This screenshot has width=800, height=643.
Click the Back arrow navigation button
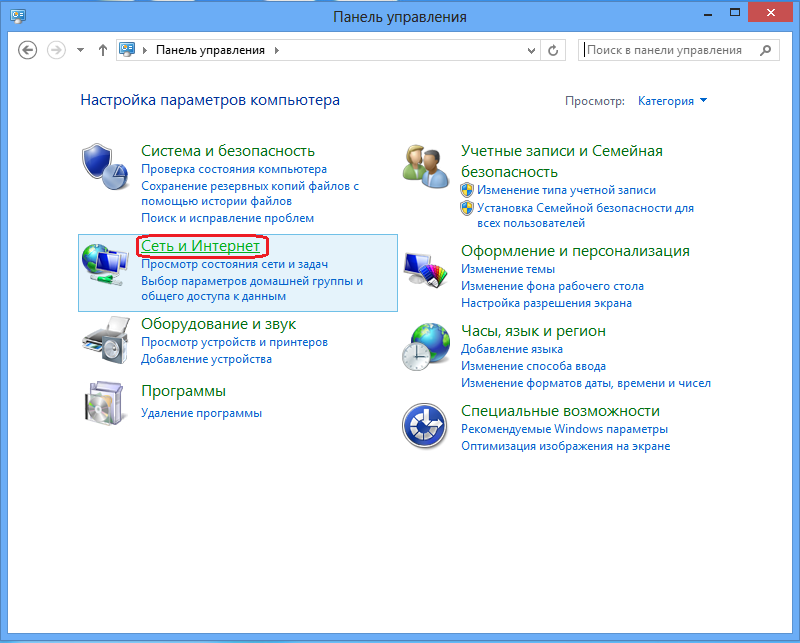28,50
